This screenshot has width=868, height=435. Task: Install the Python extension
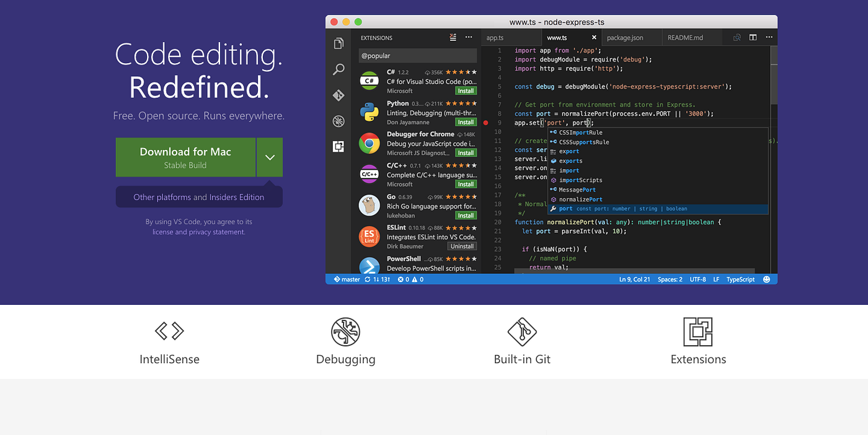point(466,121)
